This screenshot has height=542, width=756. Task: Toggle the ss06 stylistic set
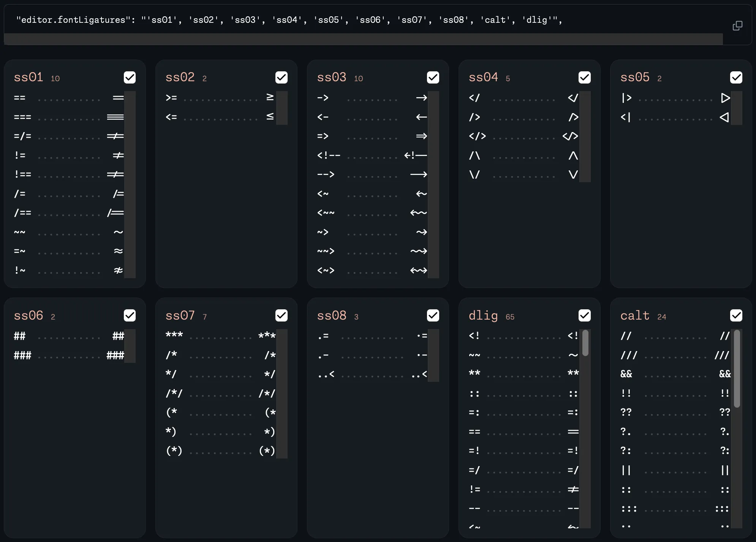click(130, 315)
